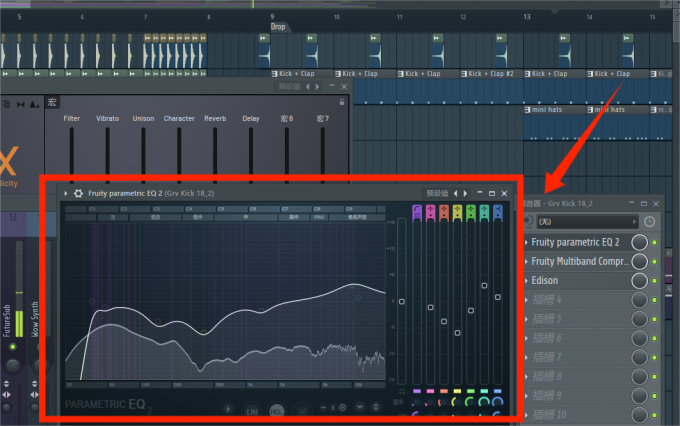This screenshot has height=426, width=680.
Task: Click the clock latency icon in the mixer panel
Action: click(x=649, y=222)
